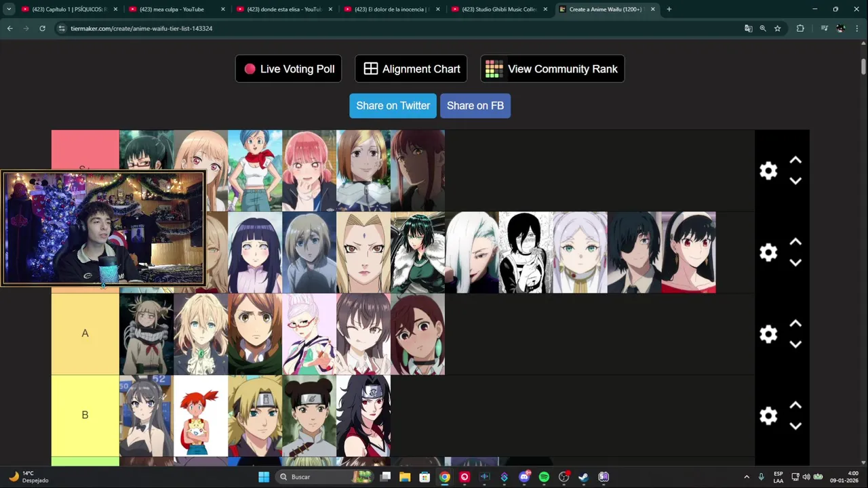The width and height of the screenshot is (868, 488).
Task: Open settings gear for tier B row
Action: point(768,415)
